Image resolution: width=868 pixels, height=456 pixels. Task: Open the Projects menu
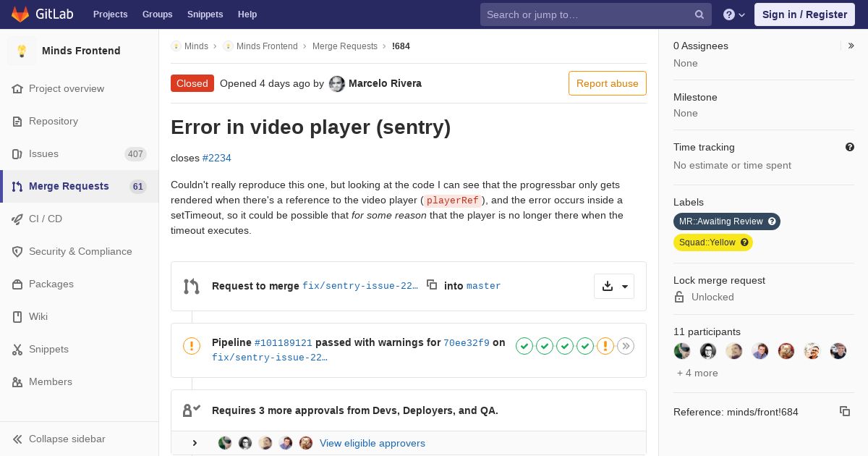point(110,14)
